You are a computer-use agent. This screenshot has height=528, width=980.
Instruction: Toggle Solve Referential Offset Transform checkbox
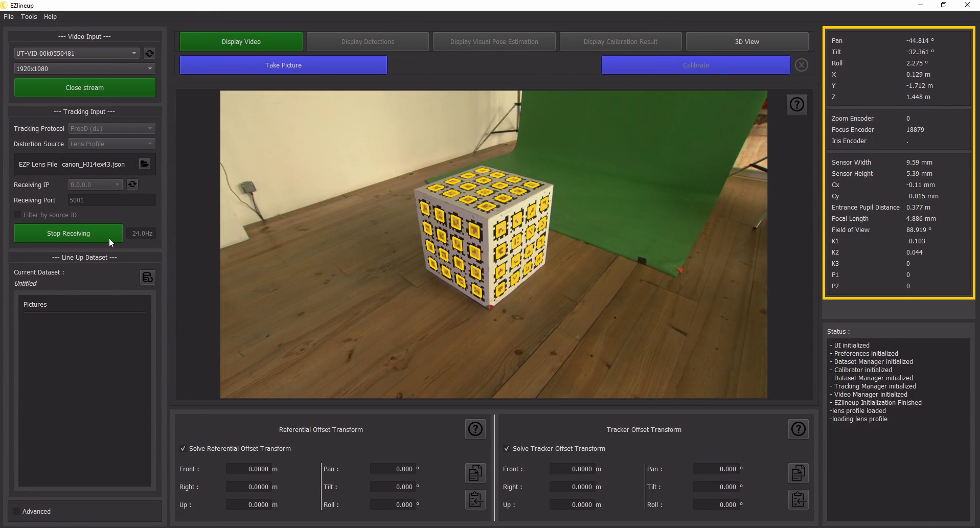pos(183,449)
